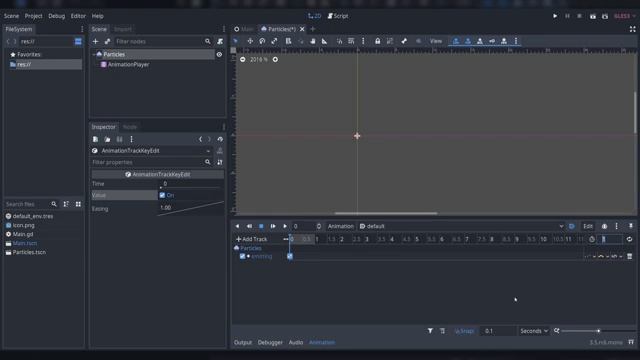Uncheck the Value On checkbox
The width and height of the screenshot is (640, 360).
(162, 195)
